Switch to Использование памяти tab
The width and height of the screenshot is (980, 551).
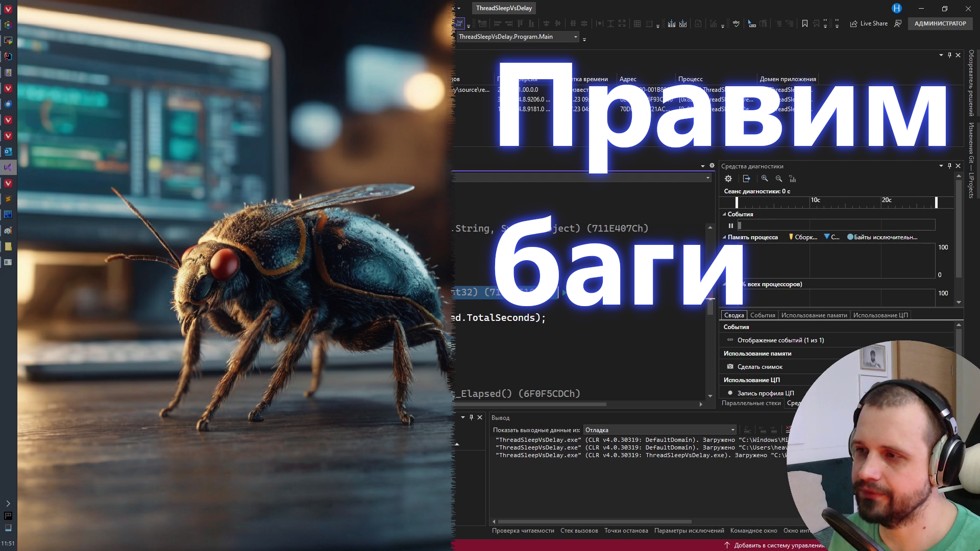(814, 315)
